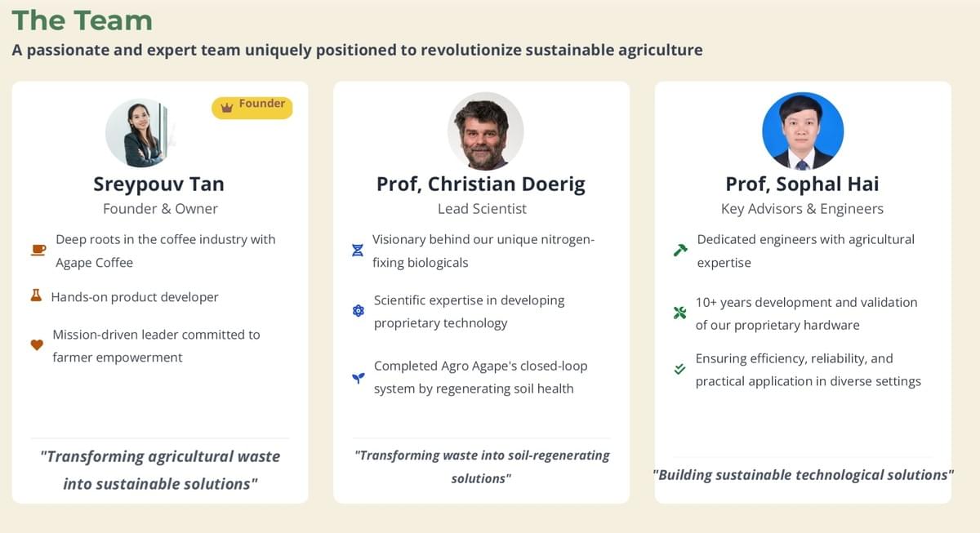Select the Prof, Christian Doerig name heading

click(481, 184)
